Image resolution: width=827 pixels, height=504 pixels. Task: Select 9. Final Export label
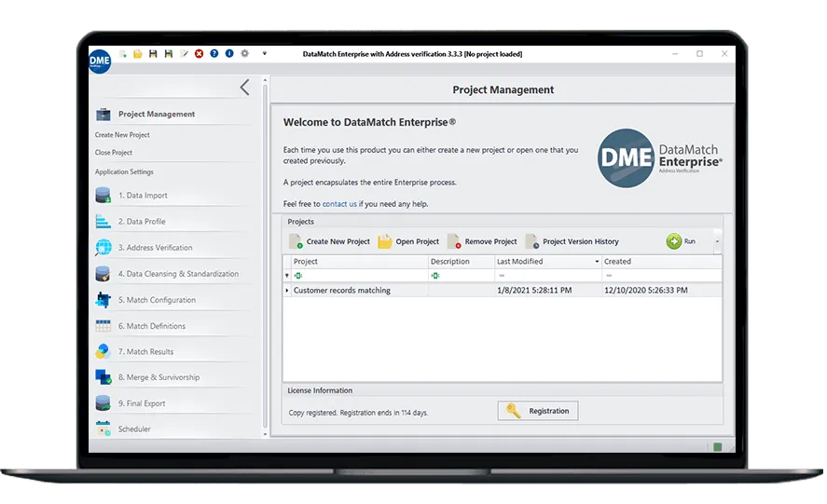pos(142,403)
